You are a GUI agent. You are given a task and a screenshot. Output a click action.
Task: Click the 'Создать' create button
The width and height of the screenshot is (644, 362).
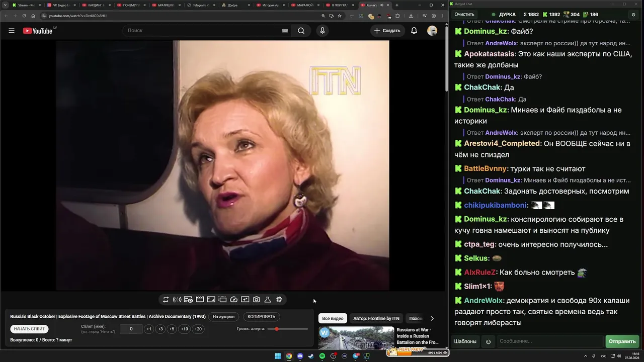point(387,31)
